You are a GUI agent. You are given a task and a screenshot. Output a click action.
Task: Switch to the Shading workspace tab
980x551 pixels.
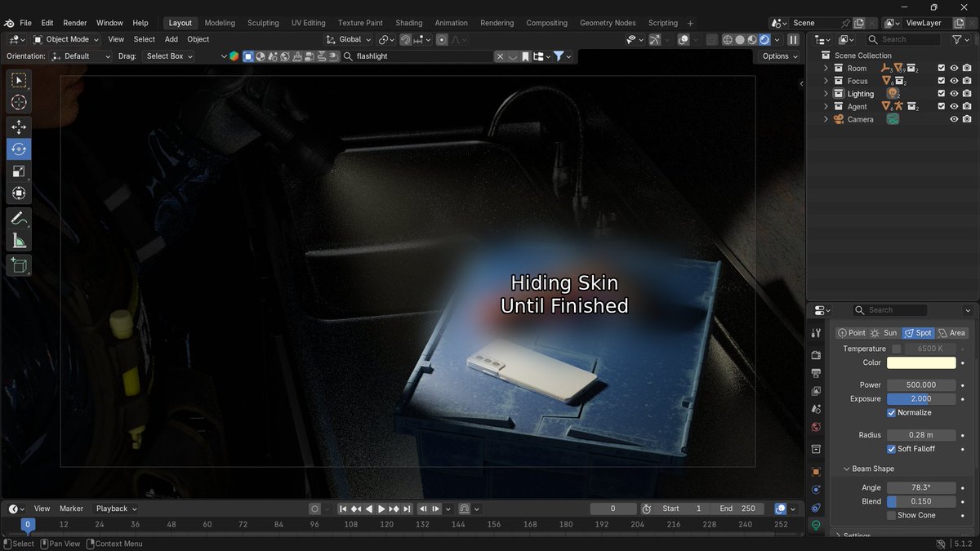(409, 23)
